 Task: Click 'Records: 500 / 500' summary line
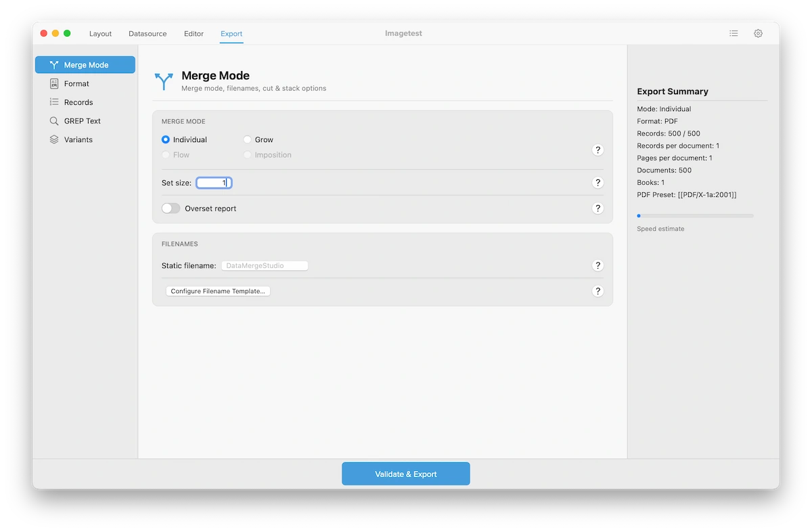[x=669, y=133]
